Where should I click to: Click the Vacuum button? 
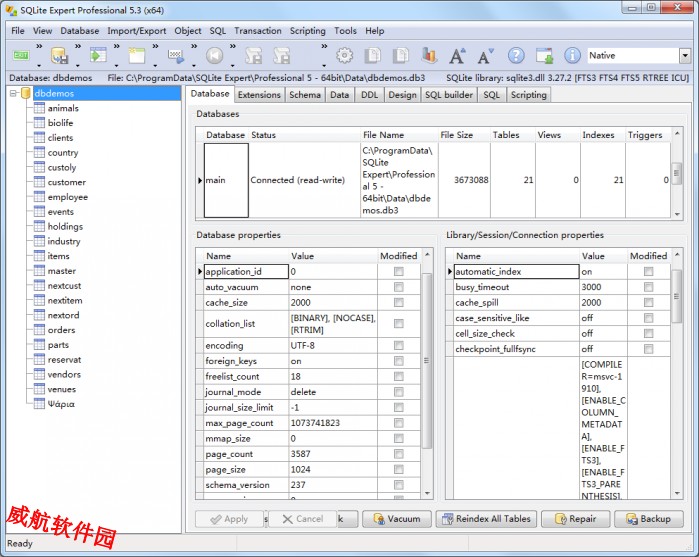point(397,519)
